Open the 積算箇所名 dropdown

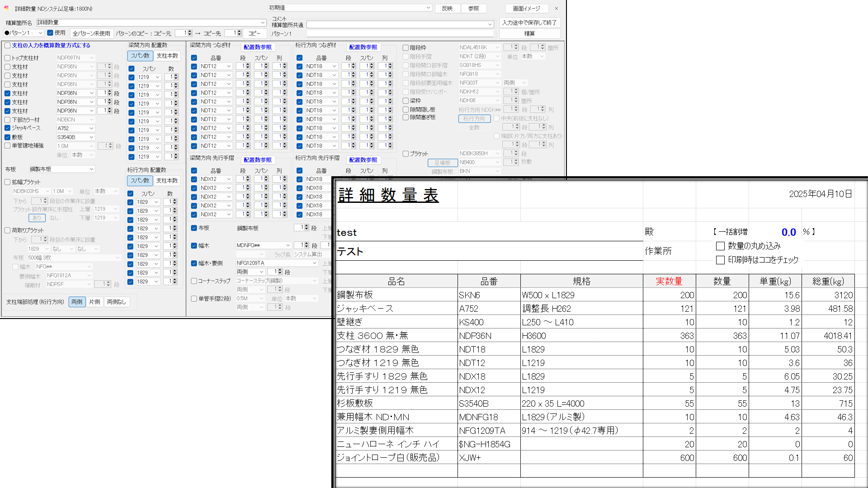pos(263,22)
